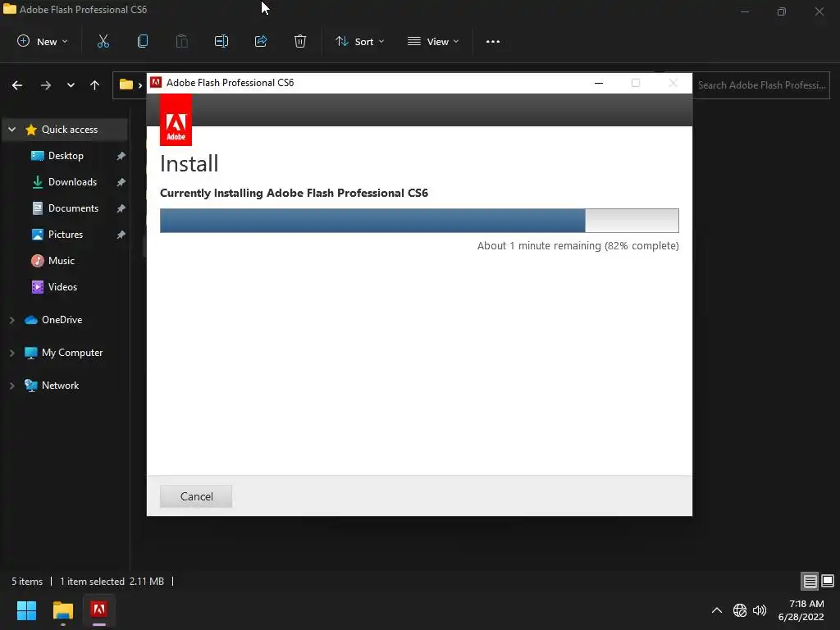Open the Windows Start menu
This screenshot has height=630, width=840.
[26, 610]
